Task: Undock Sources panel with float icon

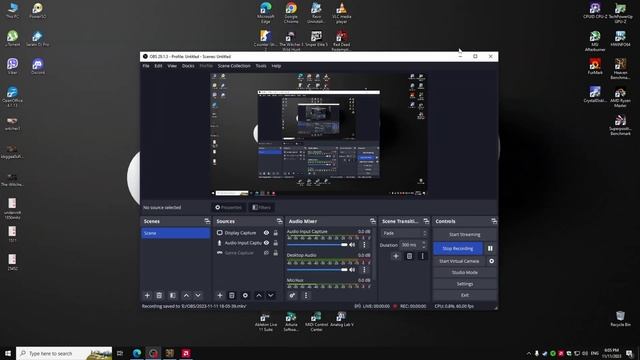Action: coord(279,221)
